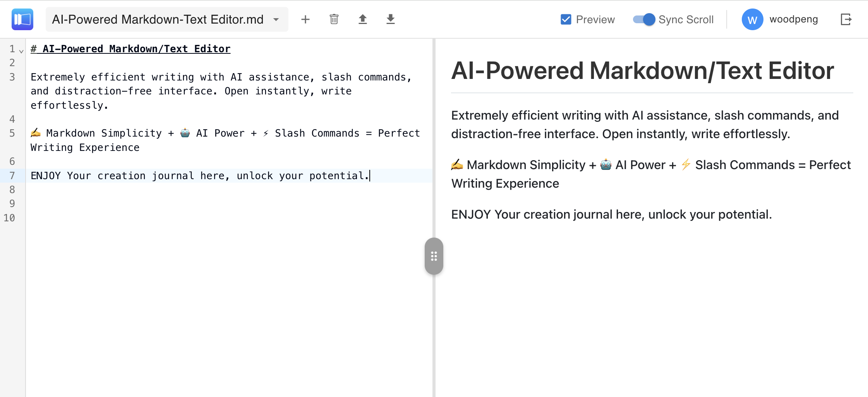The width and height of the screenshot is (868, 397).
Task: Click the filename AI-Powered Markdown-Text Editor.md
Action: pos(158,19)
